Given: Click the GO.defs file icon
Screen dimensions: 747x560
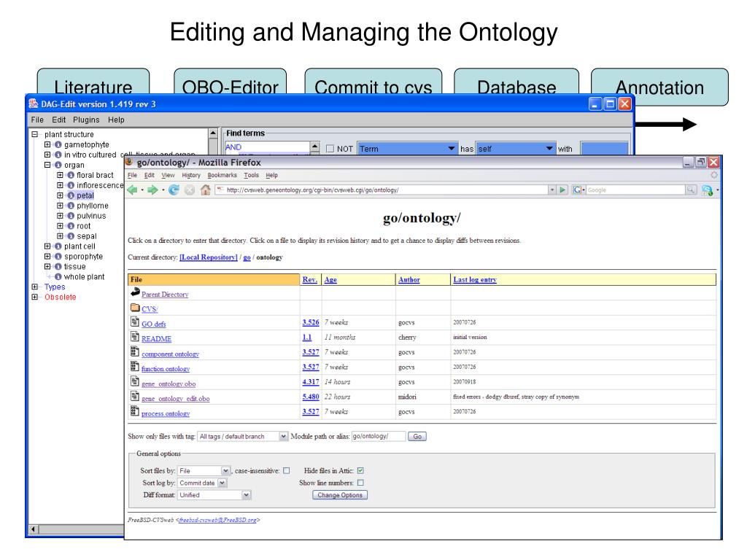Looking at the screenshot, I should coord(135,322).
